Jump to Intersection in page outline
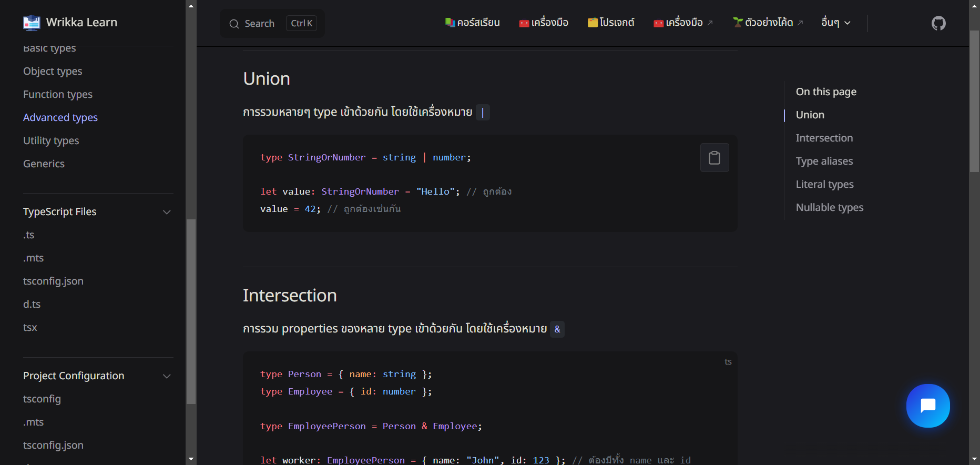980x465 pixels. pyautogui.click(x=824, y=138)
